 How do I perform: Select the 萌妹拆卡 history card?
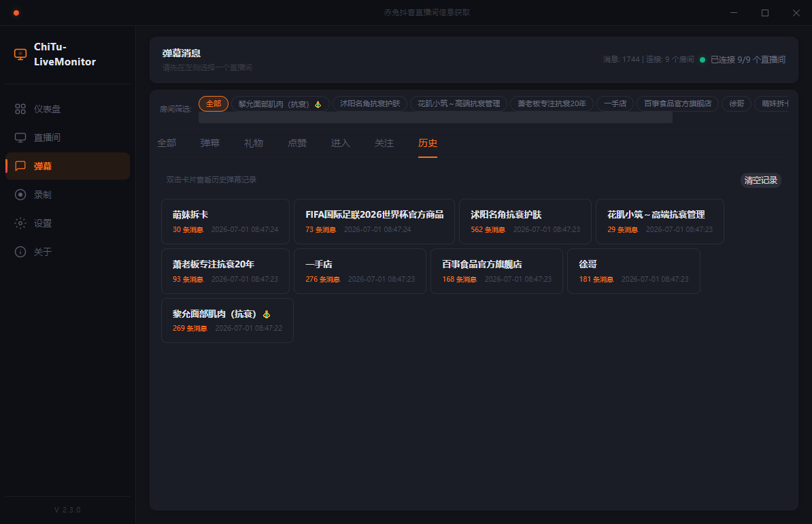[x=225, y=221]
